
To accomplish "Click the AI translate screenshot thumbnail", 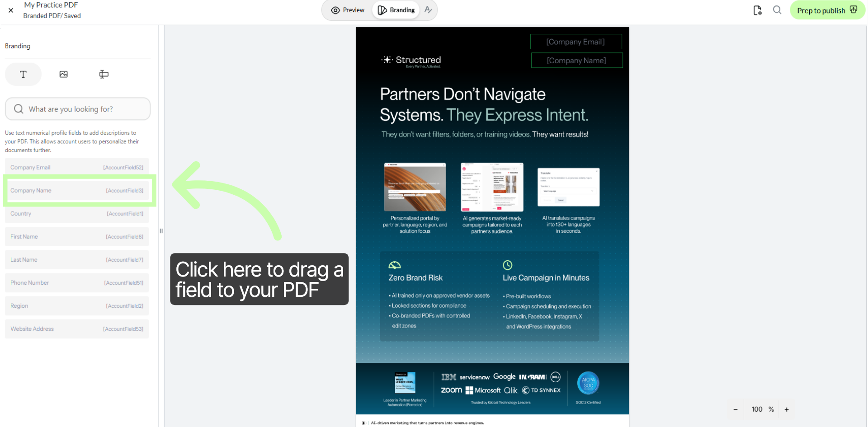I will click(569, 187).
